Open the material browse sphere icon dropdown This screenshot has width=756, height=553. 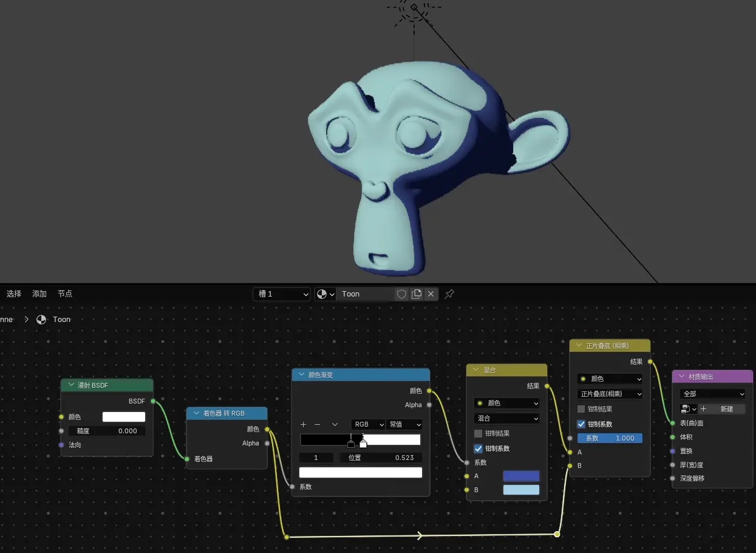click(x=325, y=294)
